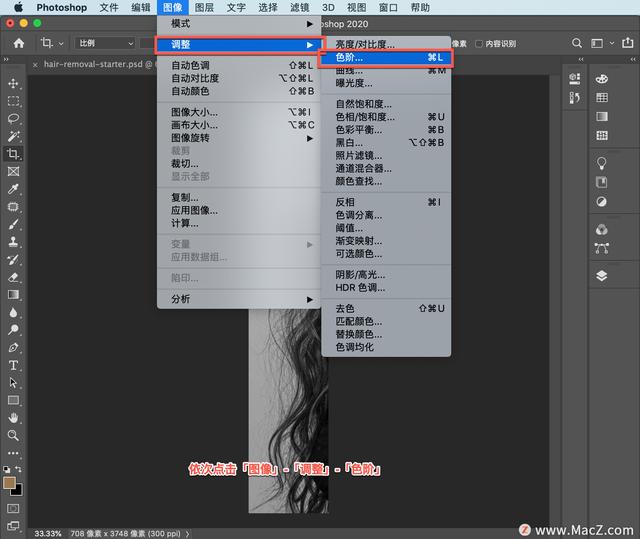Image resolution: width=640 pixels, height=539 pixels.
Task: Open the Edit Toolbar three-dots button
Action: pos(13,453)
